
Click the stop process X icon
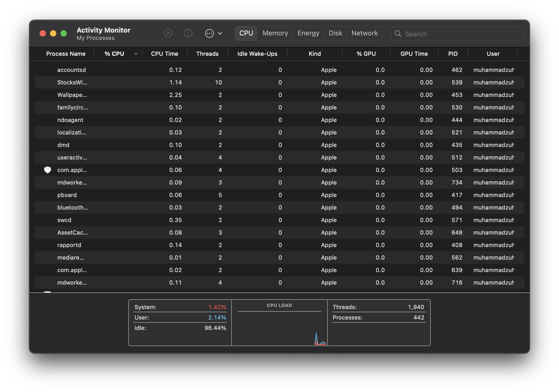tap(168, 33)
